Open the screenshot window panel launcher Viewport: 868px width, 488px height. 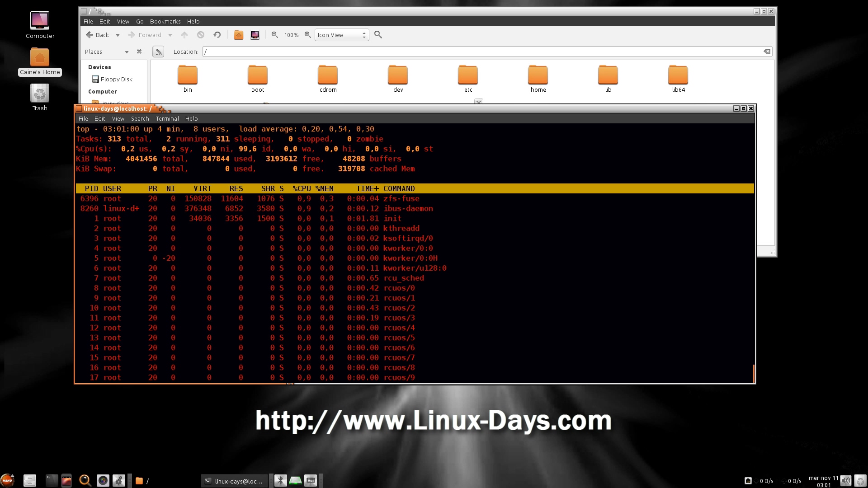(66, 481)
